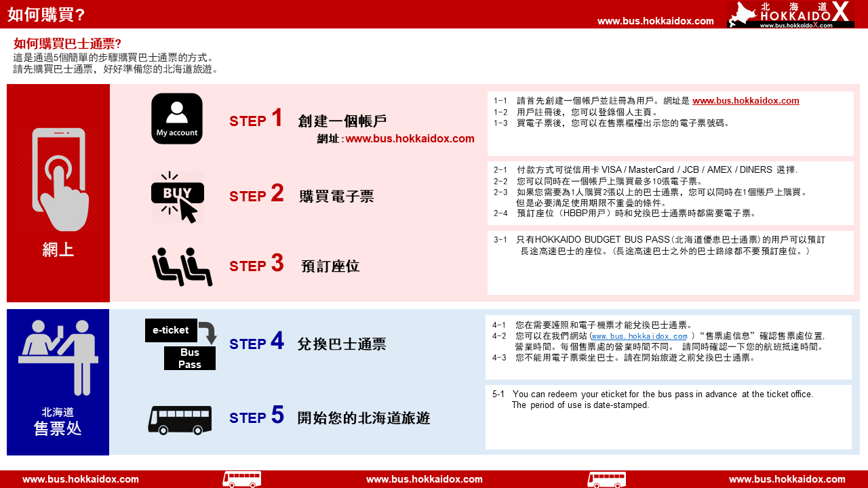Click the 創建一個帳戶 heading
This screenshot has width=868, height=488.
(x=342, y=121)
